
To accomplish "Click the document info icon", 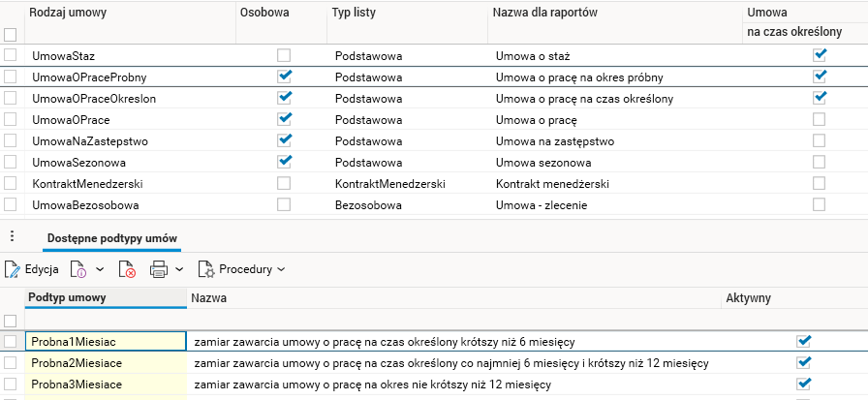I will point(78,269).
